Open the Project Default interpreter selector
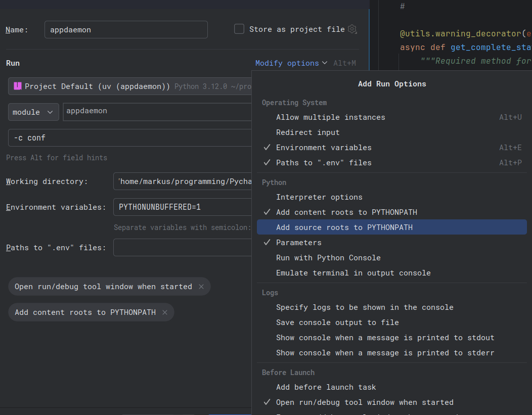 coord(130,86)
